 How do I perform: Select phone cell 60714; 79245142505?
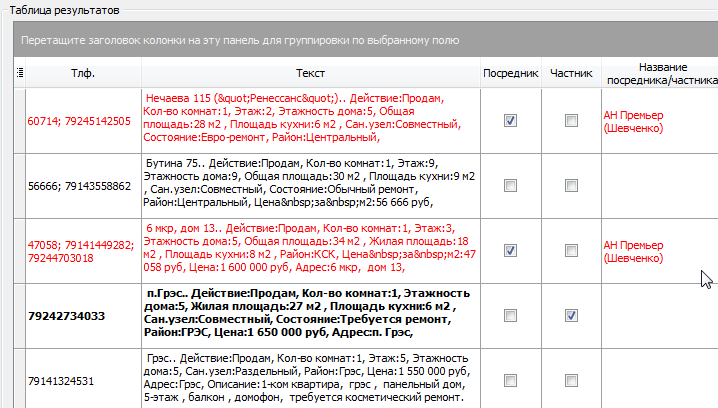pos(80,121)
